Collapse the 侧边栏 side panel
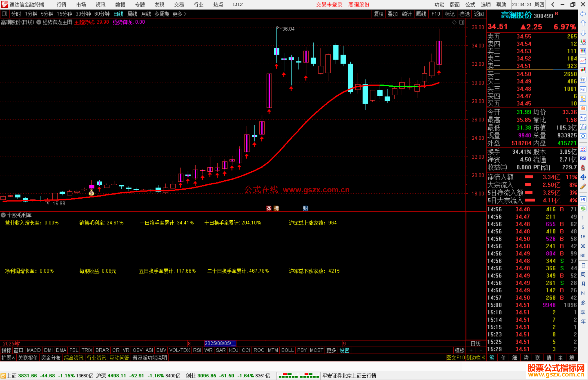Image resolution: width=588 pixels, height=380 pixels. click(476, 358)
